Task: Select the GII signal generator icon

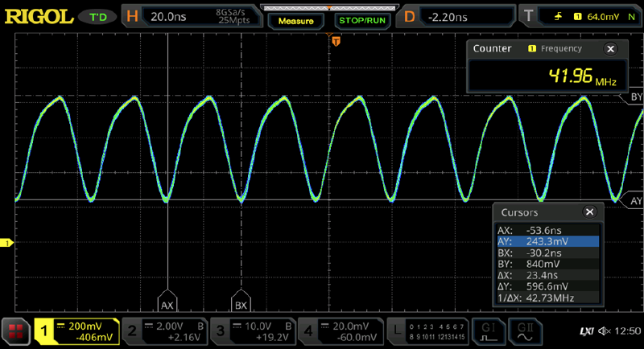Action: point(524,330)
